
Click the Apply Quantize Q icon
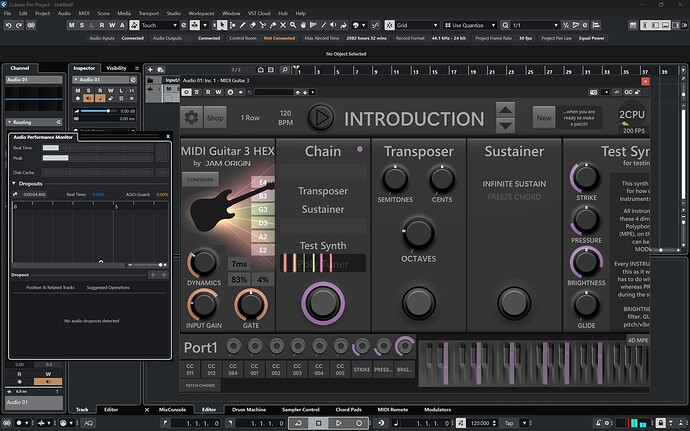[505, 26]
